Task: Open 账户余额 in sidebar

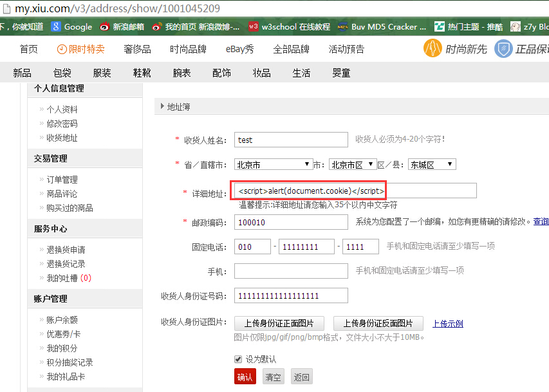Action: coord(62,320)
